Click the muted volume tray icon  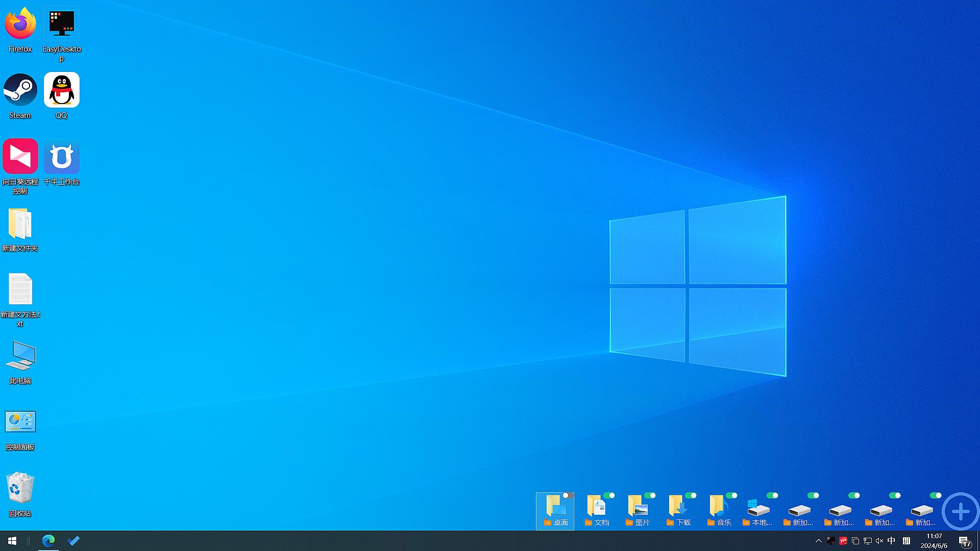pos(879,541)
